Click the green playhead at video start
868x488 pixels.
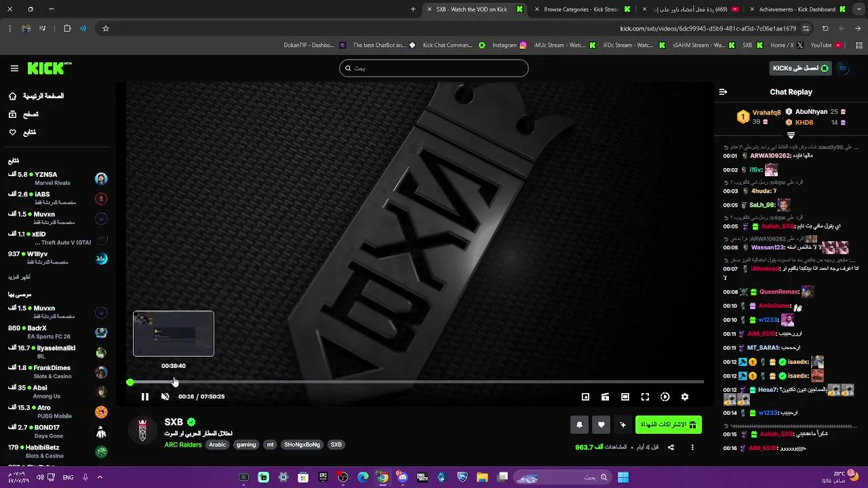(x=130, y=382)
